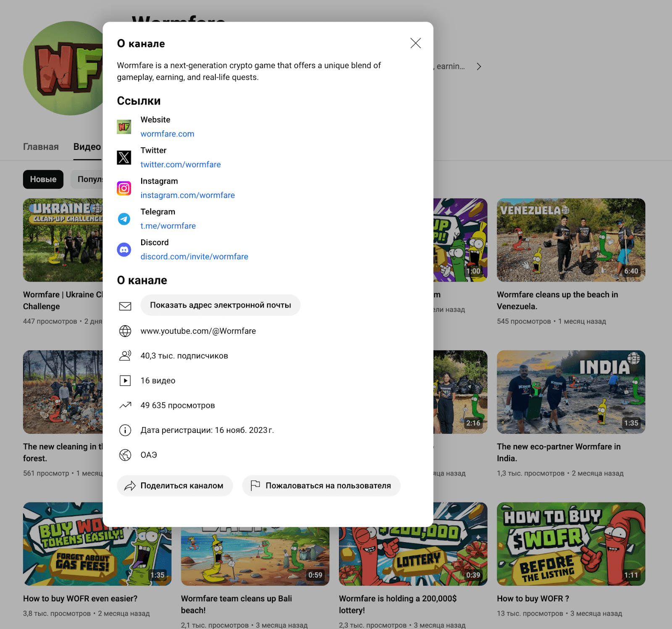The height and width of the screenshot is (629, 672).
Task: Open the wormfare.com website link
Action: [x=167, y=134]
